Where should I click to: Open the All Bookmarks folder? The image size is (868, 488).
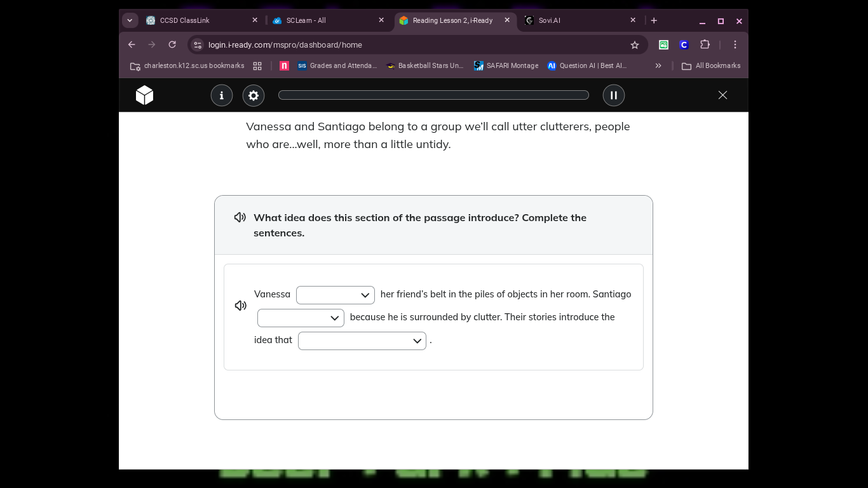[x=710, y=65]
